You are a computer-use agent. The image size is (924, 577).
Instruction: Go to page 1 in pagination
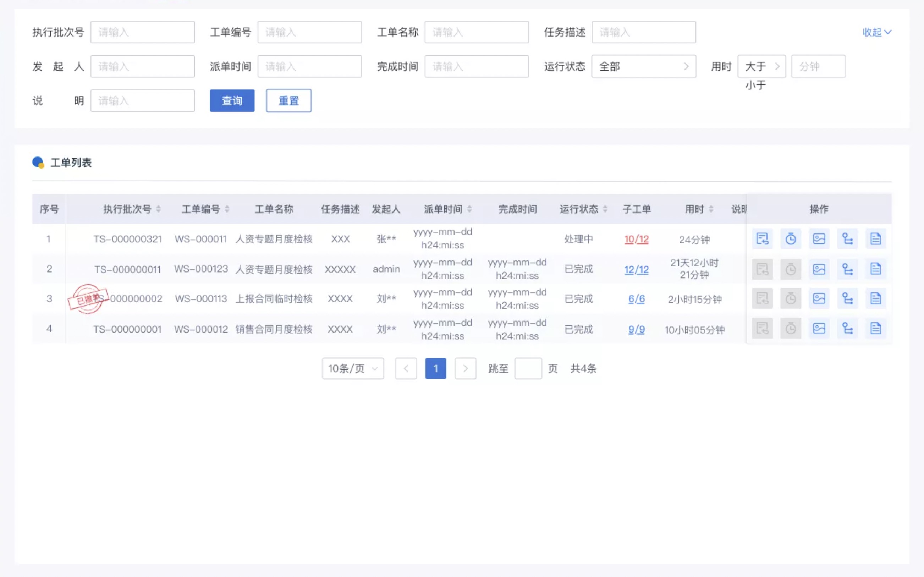(x=435, y=368)
